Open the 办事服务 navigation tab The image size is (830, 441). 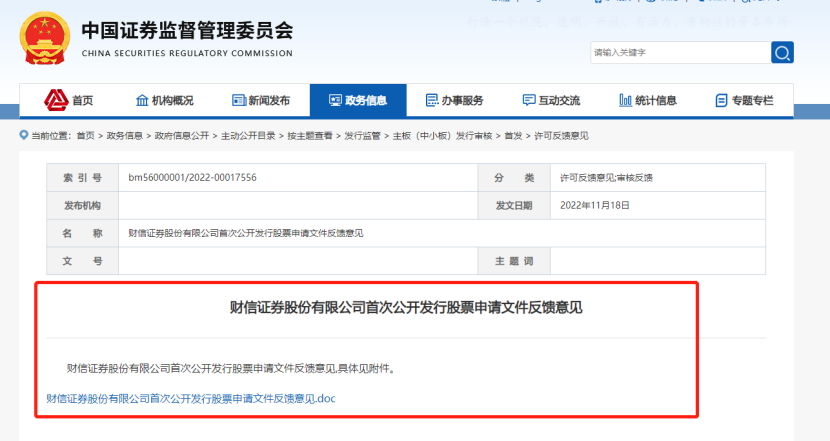click(x=455, y=100)
